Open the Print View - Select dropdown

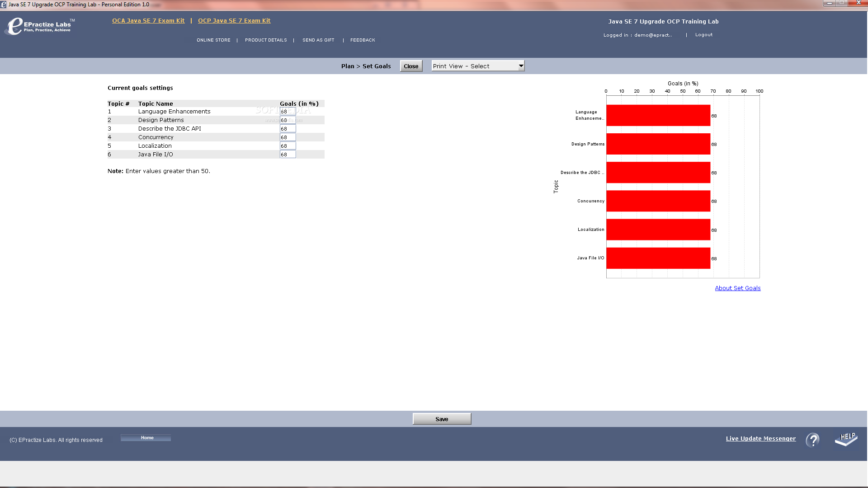478,66
